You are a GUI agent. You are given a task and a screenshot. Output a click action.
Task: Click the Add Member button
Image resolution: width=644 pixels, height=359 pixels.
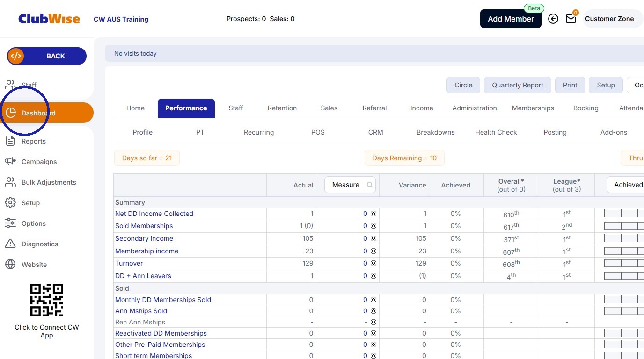click(x=511, y=19)
